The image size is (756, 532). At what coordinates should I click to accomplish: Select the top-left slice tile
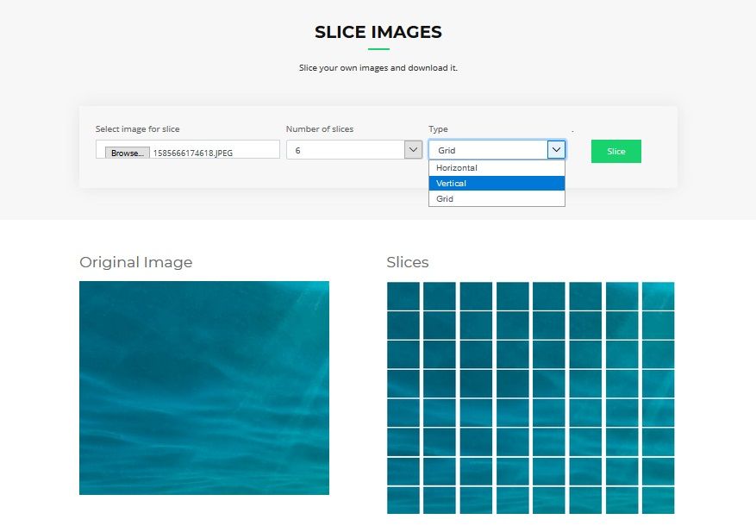click(x=403, y=296)
